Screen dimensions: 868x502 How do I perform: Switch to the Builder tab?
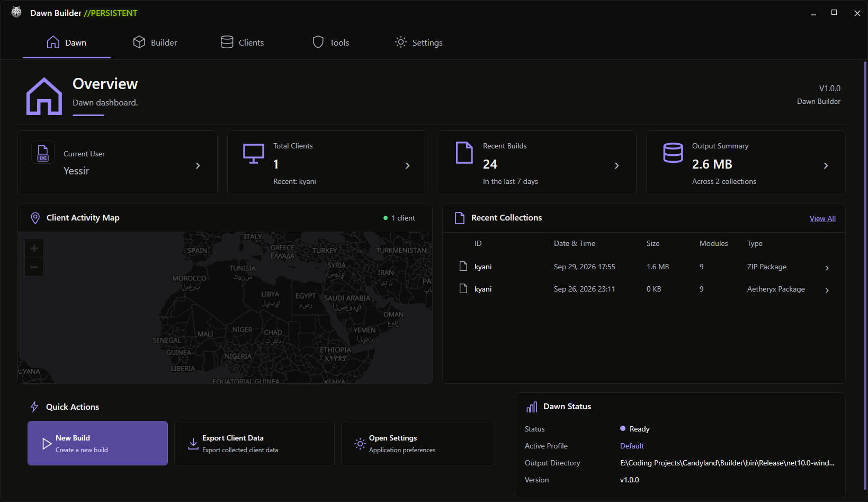[155, 42]
